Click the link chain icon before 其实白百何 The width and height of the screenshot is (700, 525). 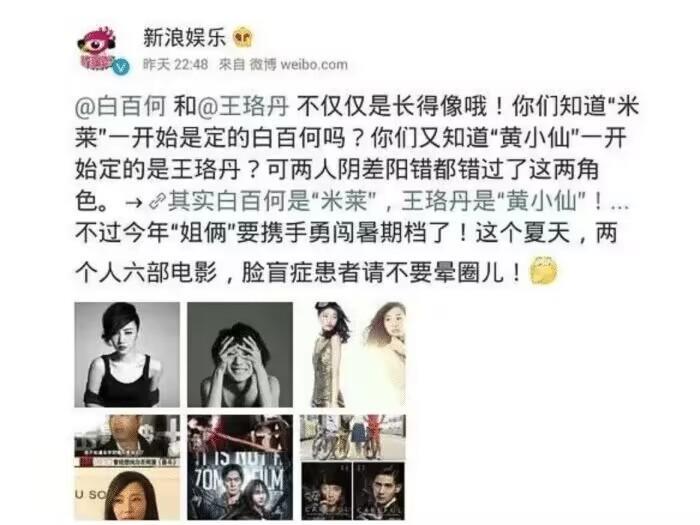(x=157, y=202)
